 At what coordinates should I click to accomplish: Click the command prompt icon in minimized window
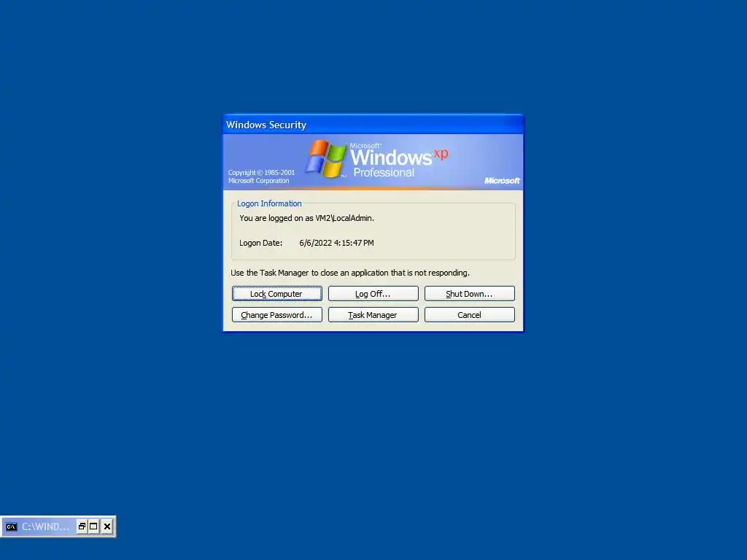pos(12,526)
